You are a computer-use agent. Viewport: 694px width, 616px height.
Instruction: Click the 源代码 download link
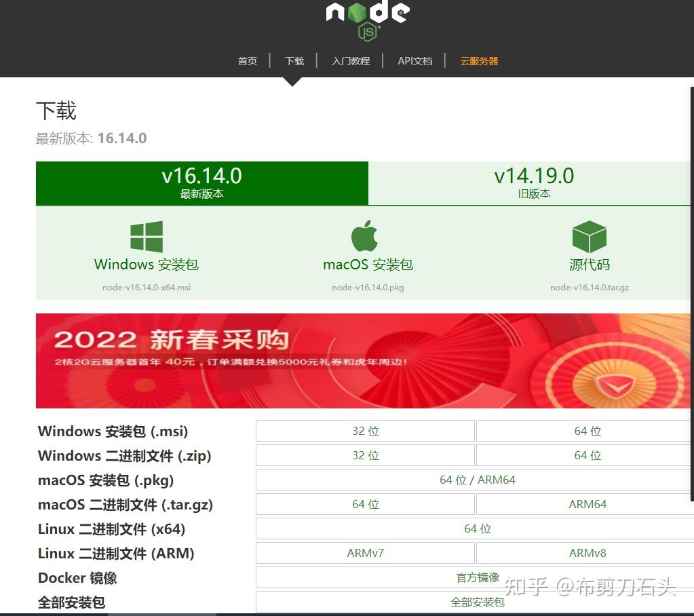tap(589, 264)
